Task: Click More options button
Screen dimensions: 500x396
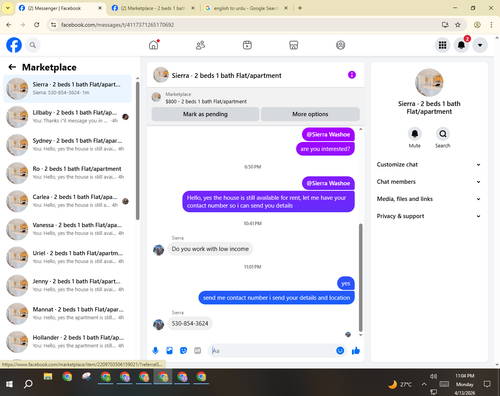Action: (310, 114)
